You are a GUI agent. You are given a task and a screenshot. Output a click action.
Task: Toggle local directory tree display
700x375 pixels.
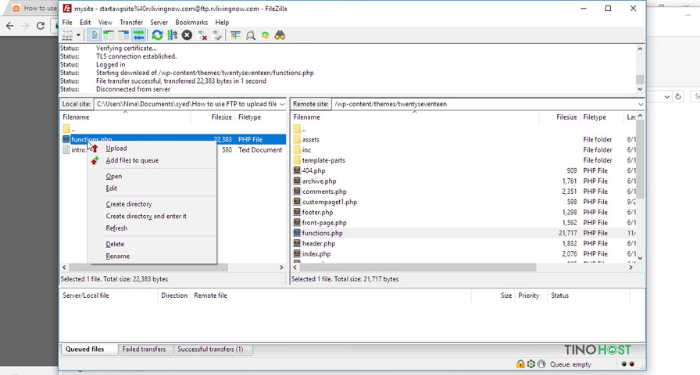coord(108,35)
